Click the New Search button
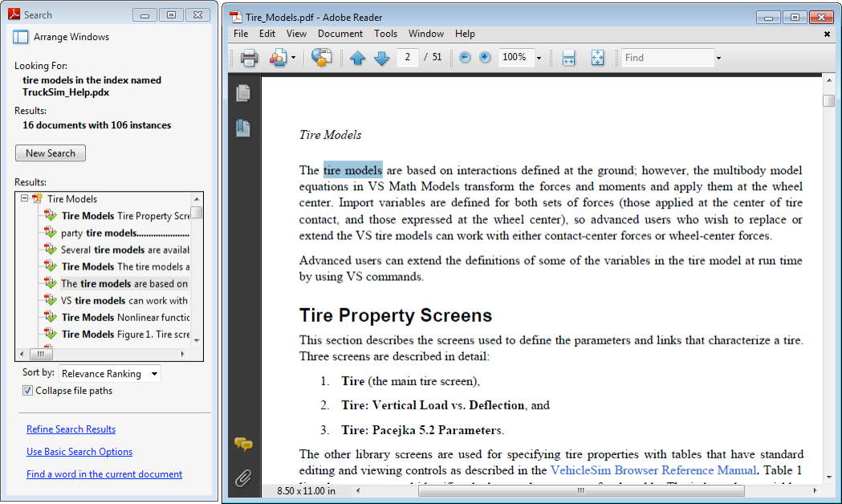842x504 pixels. tap(51, 153)
